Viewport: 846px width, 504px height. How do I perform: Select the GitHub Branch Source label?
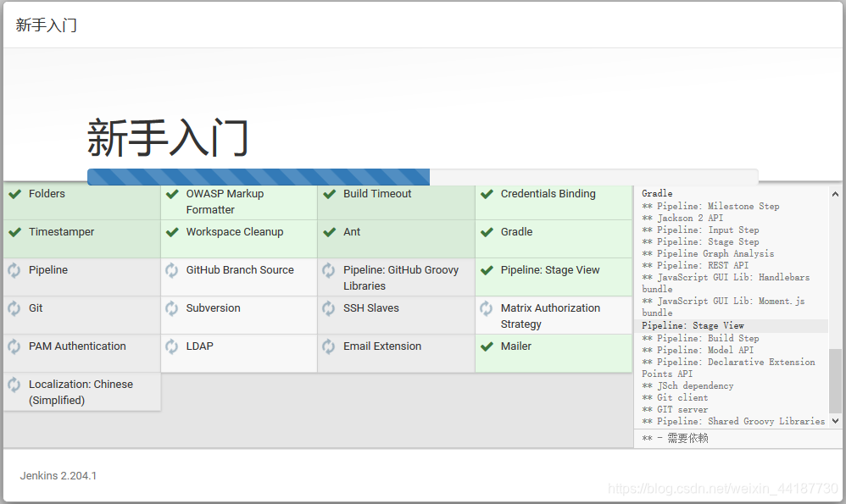tap(240, 269)
